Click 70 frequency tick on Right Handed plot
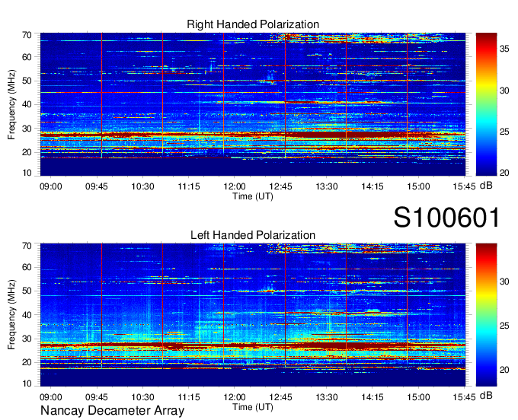This screenshot has height=420, width=518. 27,35
